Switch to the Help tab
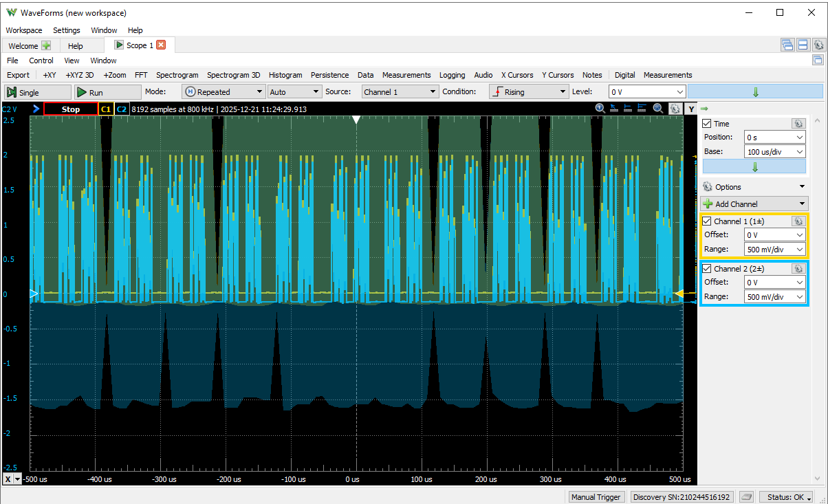The width and height of the screenshot is (828, 504). tap(76, 46)
